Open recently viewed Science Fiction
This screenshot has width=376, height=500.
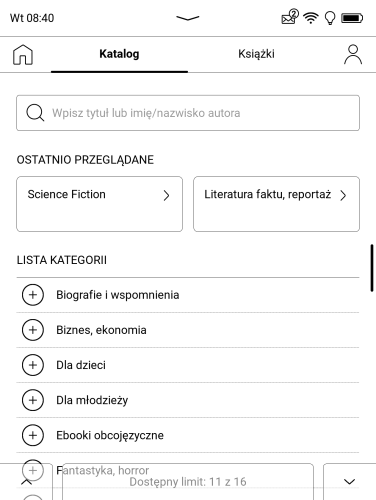point(100,204)
